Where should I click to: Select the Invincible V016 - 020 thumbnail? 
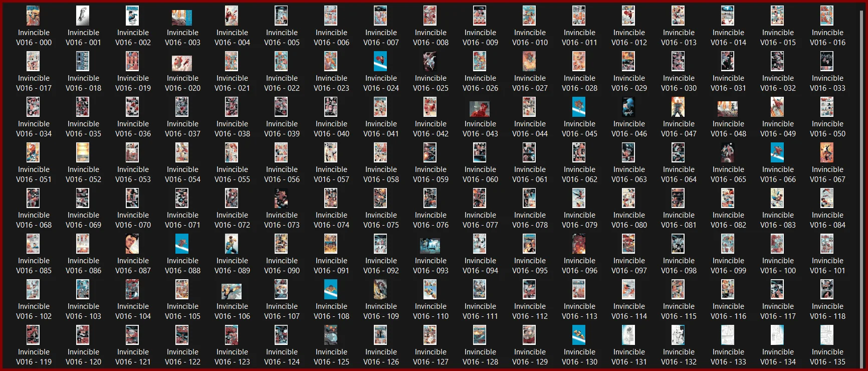click(x=182, y=63)
